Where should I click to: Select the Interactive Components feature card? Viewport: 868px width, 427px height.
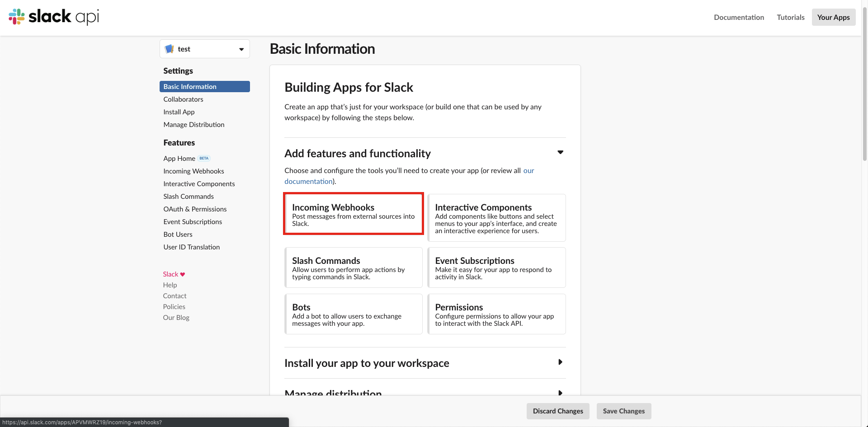coord(496,218)
